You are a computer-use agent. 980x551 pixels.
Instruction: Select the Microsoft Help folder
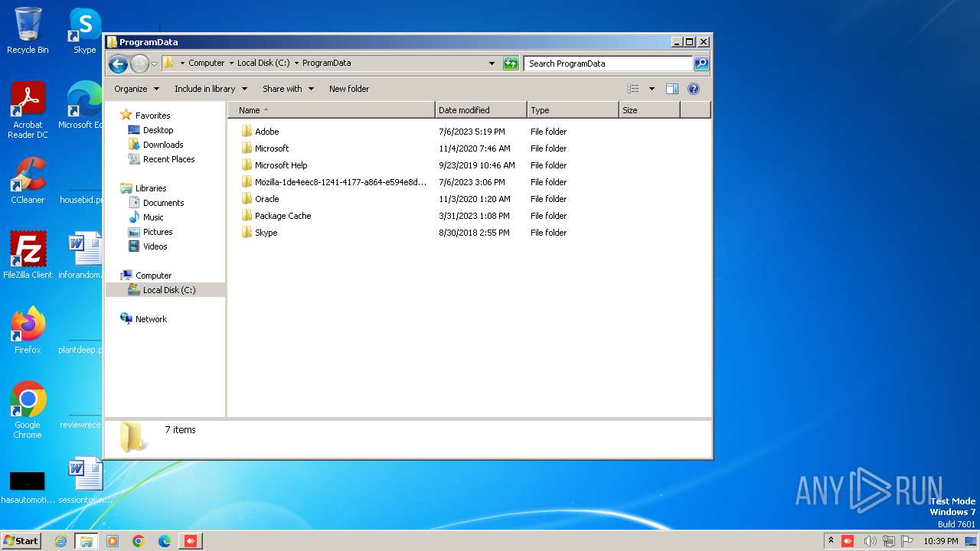[281, 165]
